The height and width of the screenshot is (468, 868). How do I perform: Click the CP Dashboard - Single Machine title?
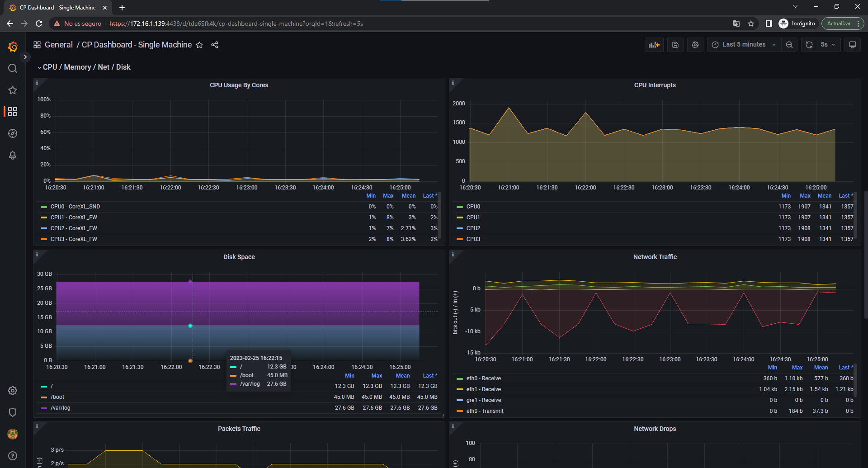[x=137, y=45]
